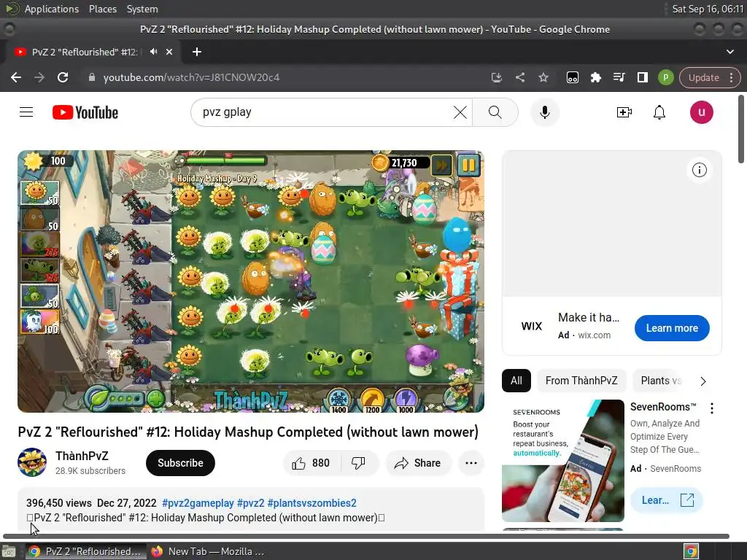This screenshot has height=560, width=747.
Task: Search with your voice microphone
Action: (544, 112)
